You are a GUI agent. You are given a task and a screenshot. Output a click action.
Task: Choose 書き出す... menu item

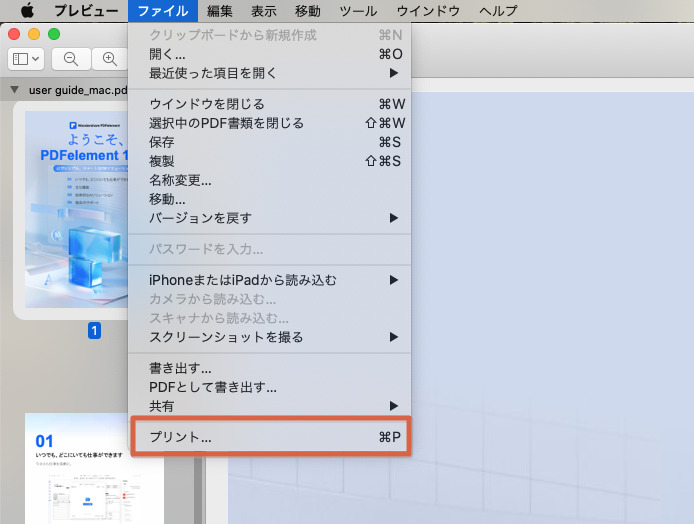270,368
